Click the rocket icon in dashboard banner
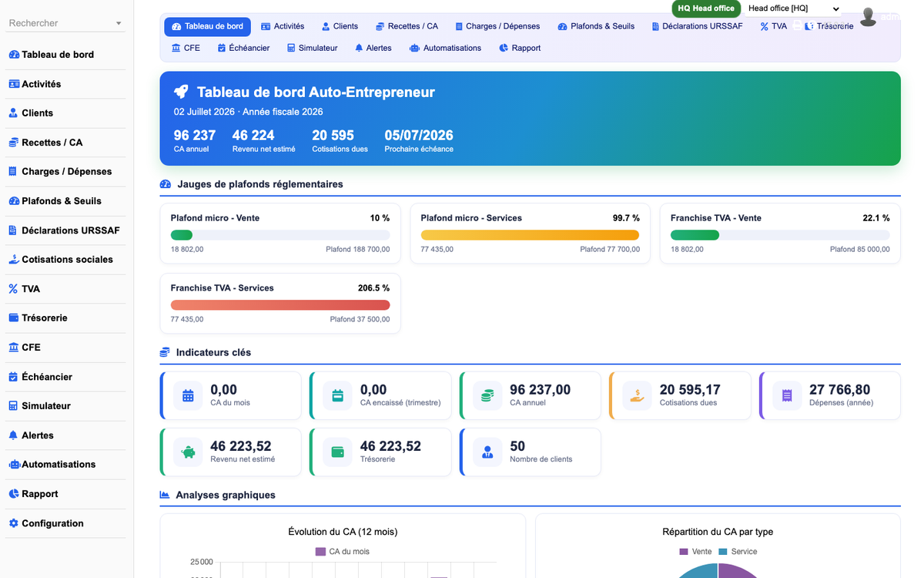The image size is (924, 578). 181,92
